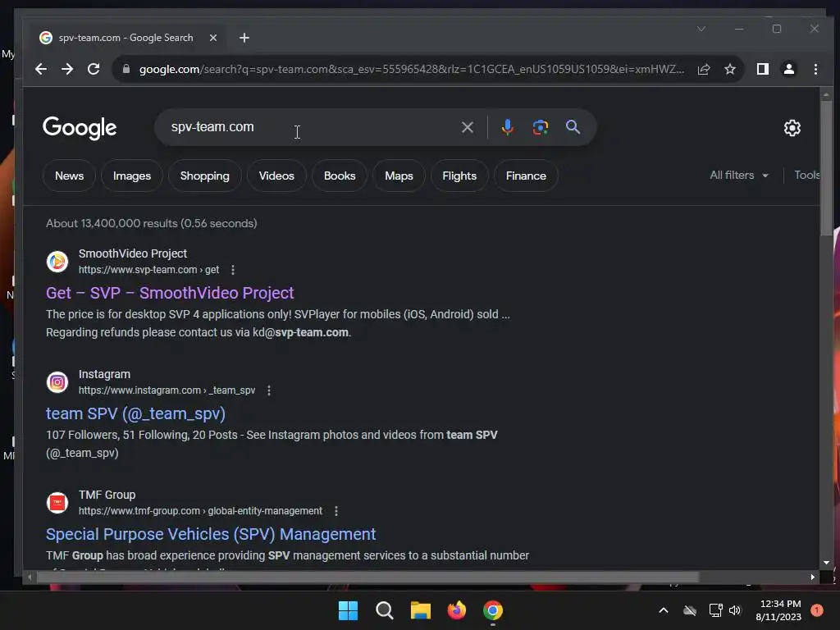Open Chrome's three-dot menu
The height and width of the screenshot is (630, 840).
pos(815,69)
